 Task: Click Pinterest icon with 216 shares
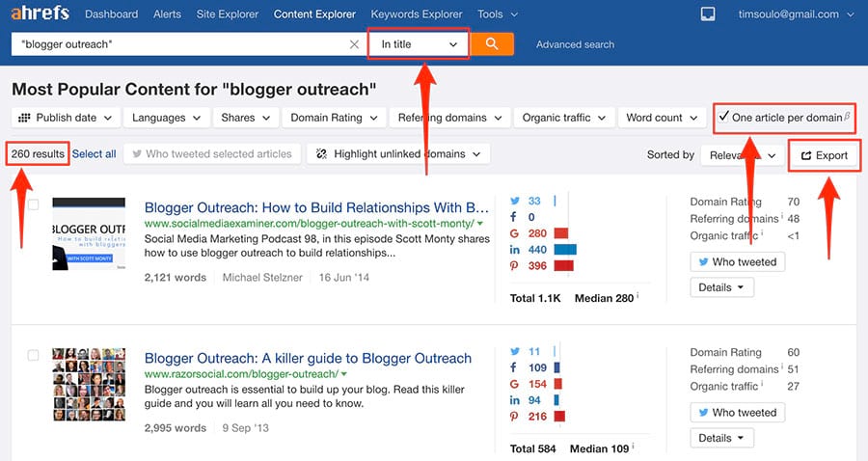tap(514, 417)
